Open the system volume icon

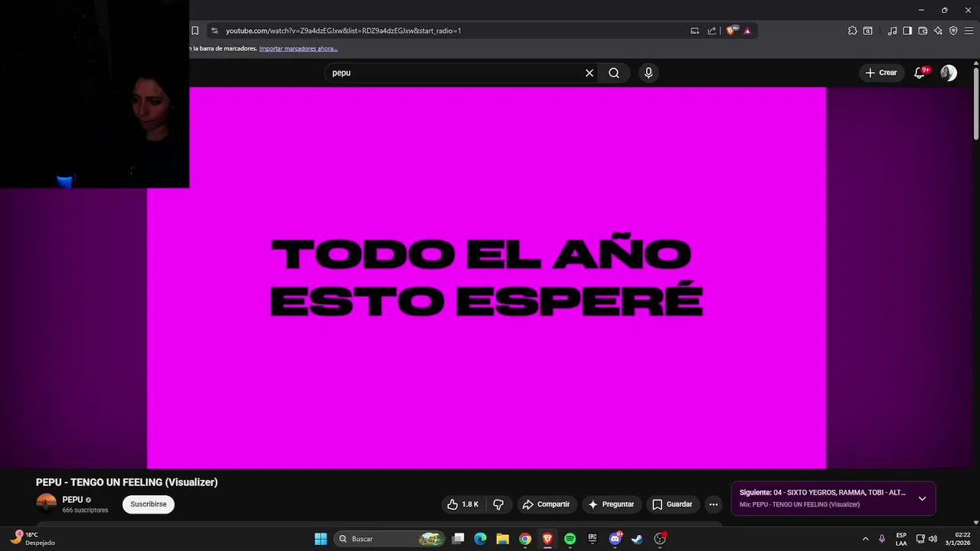coord(933,539)
